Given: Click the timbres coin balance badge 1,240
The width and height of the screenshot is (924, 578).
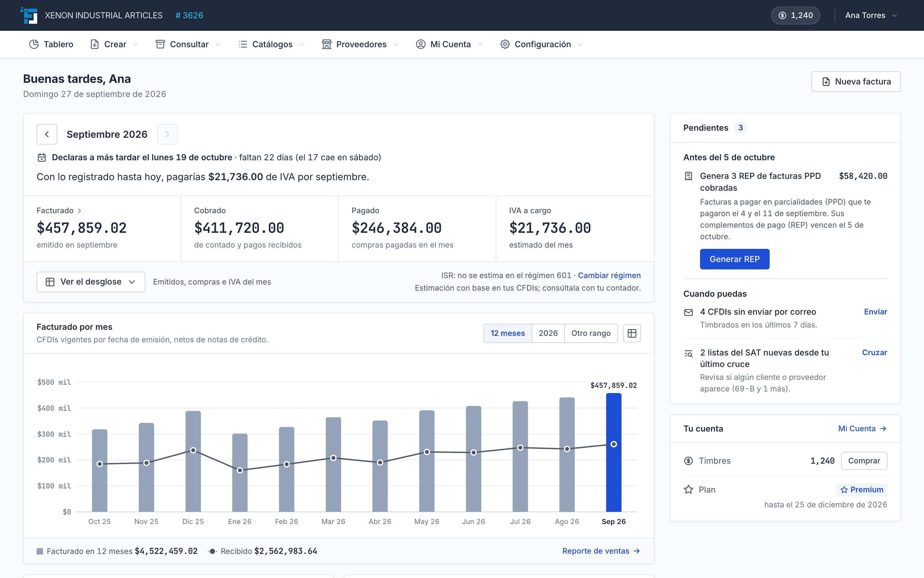Looking at the screenshot, I should [795, 15].
